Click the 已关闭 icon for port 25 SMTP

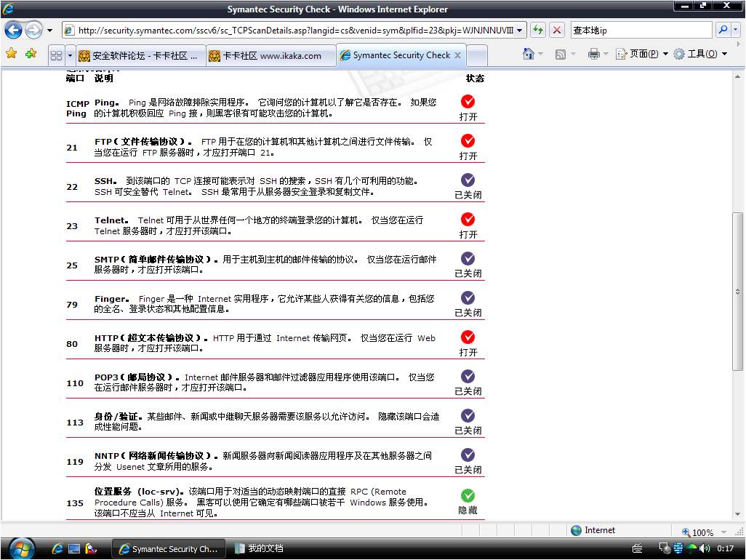point(468,258)
